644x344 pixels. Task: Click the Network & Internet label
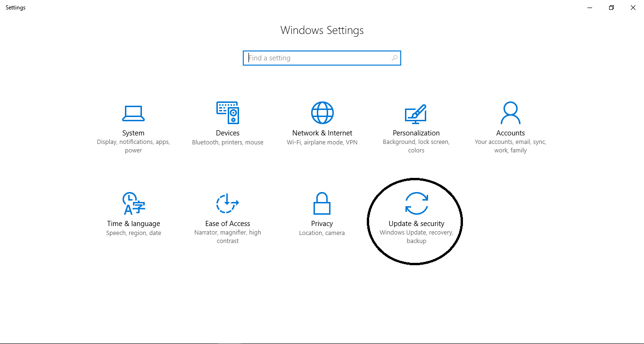point(322,133)
